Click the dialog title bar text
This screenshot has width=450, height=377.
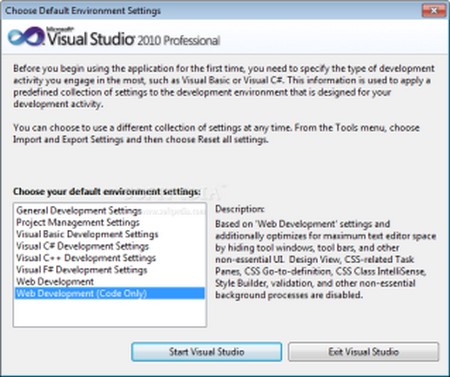[x=83, y=11]
